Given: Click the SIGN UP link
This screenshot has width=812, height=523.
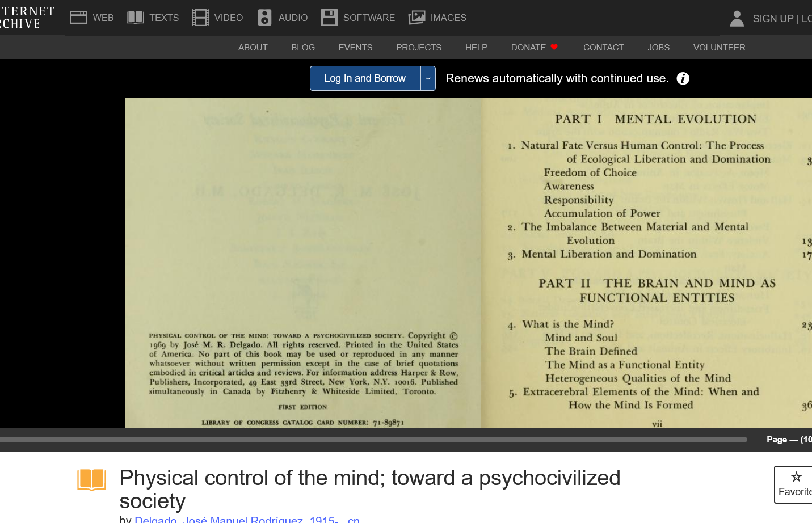Looking at the screenshot, I should [773, 19].
